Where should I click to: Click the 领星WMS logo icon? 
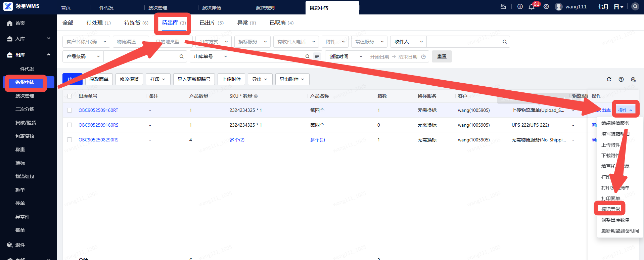(8, 6)
